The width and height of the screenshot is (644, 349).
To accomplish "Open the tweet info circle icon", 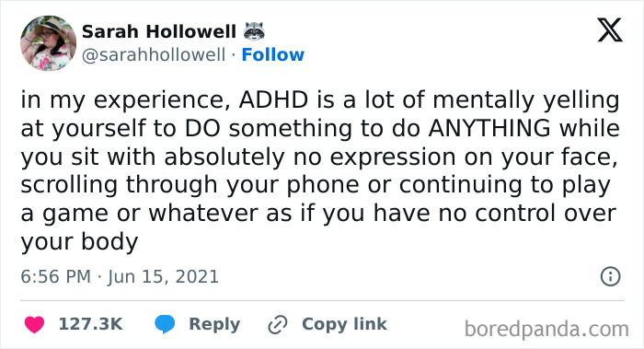I will pyautogui.click(x=610, y=276).
